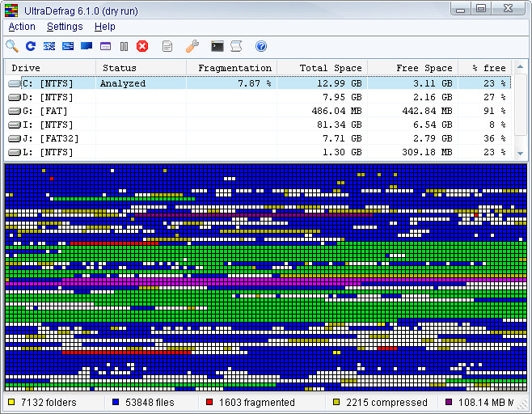Viewport: 532px width, 414px height.
Task: Start Defragment via toolbar icon
Action: (49, 46)
